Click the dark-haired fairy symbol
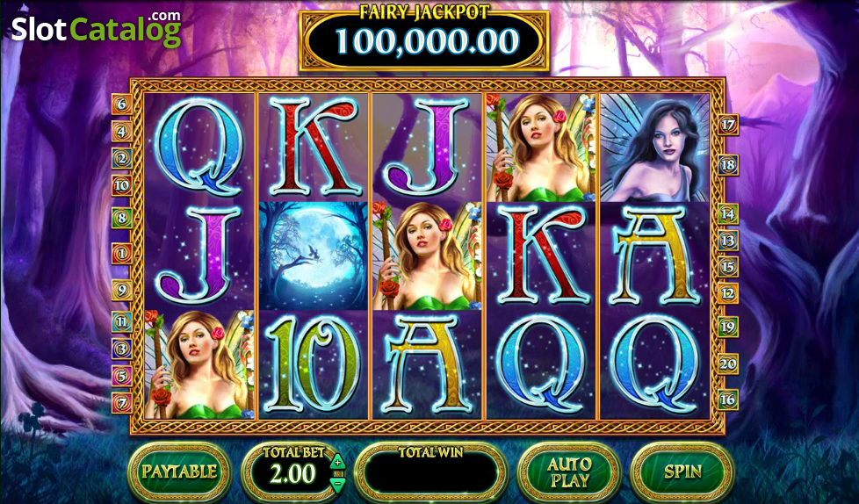Viewport: 859px width, 504px height. pyautogui.click(x=654, y=148)
